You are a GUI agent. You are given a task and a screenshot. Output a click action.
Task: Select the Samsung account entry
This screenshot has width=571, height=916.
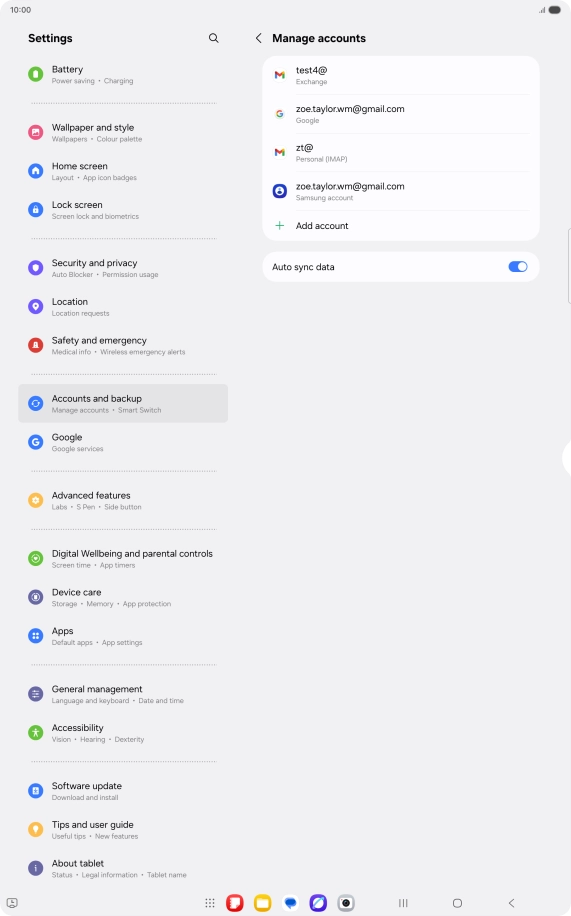coord(401,191)
